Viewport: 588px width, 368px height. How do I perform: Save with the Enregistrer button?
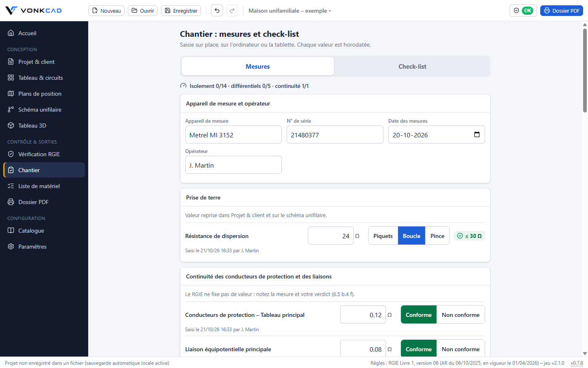coord(181,11)
